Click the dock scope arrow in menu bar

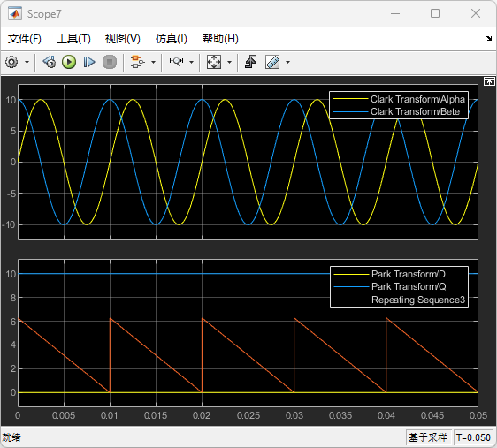488,39
